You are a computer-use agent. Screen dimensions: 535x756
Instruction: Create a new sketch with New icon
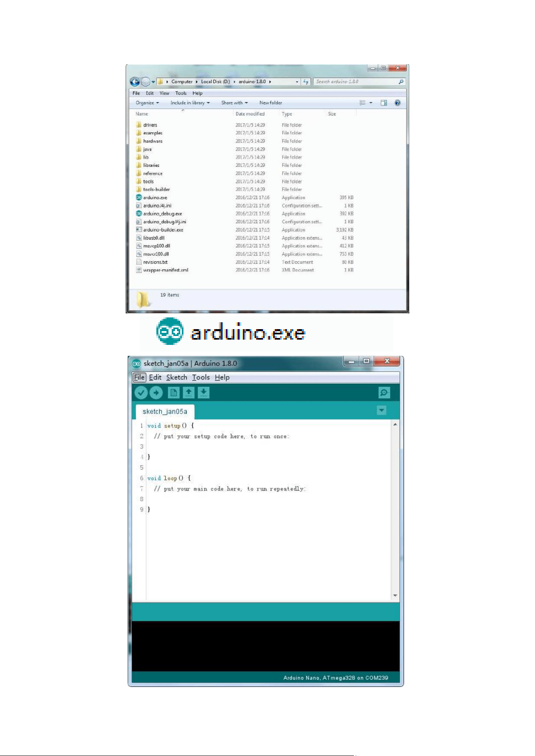click(x=174, y=393)
